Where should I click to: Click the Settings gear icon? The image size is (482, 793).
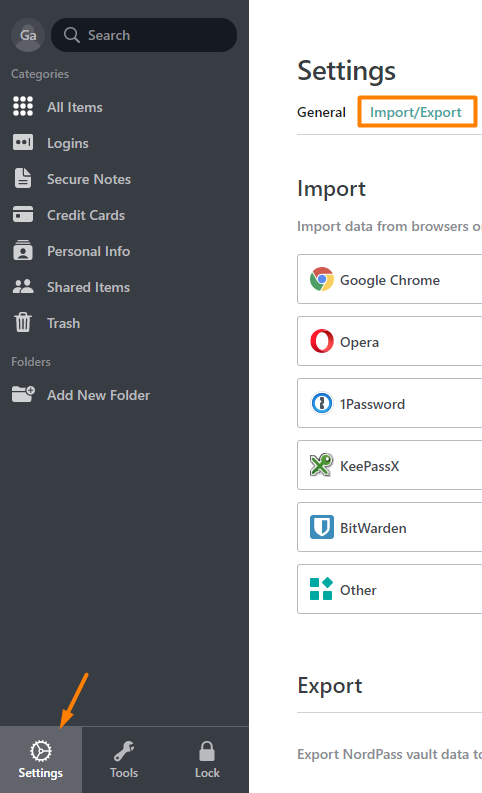40,751
